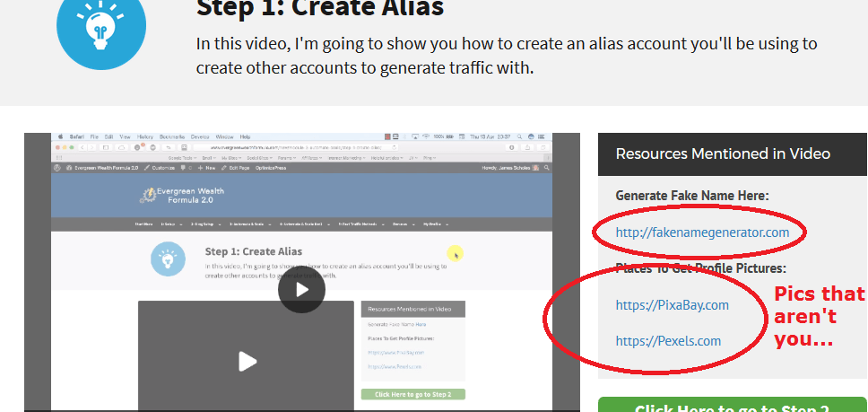Open the History menu in the video's menu bar
Viewport: 868px width, 412px height.
click(145, 136)
